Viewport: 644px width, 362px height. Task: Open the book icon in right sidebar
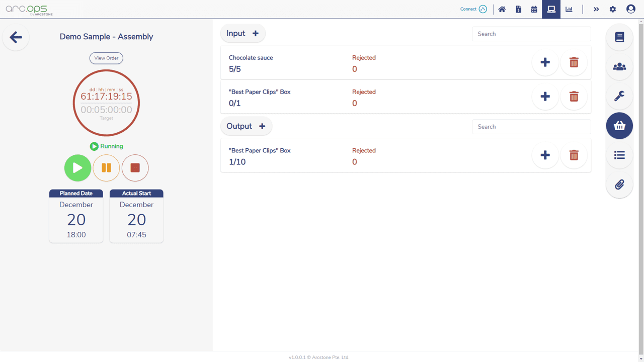pos(619,37)
